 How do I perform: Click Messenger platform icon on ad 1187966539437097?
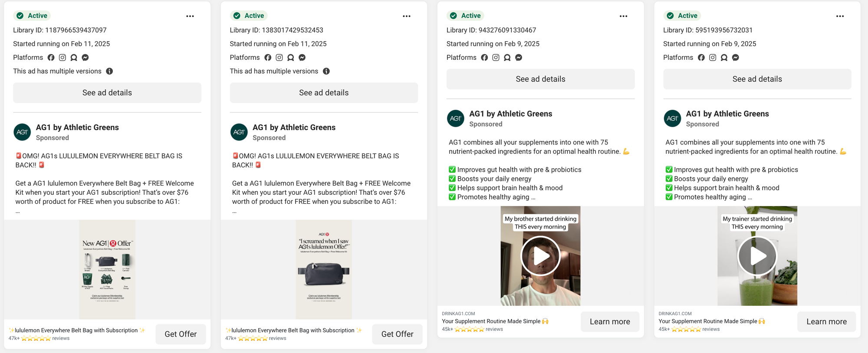point(85,57)
